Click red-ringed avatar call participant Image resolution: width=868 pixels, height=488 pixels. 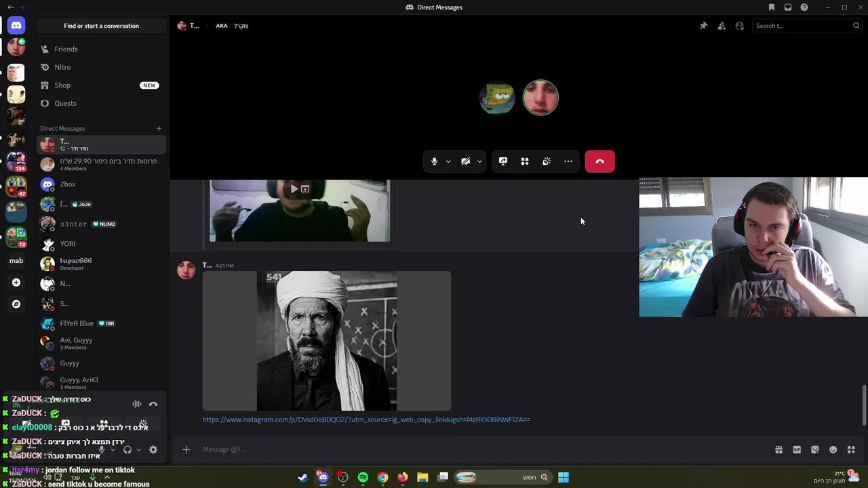(540, 98)
